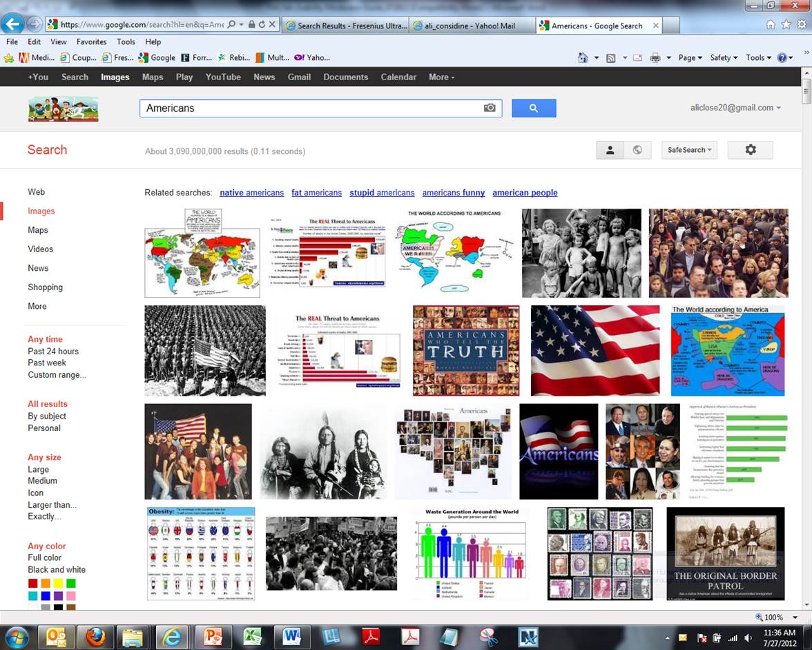Select the Black and white color filter
This screenshot has height=650, width=812.
click(57, 570)
